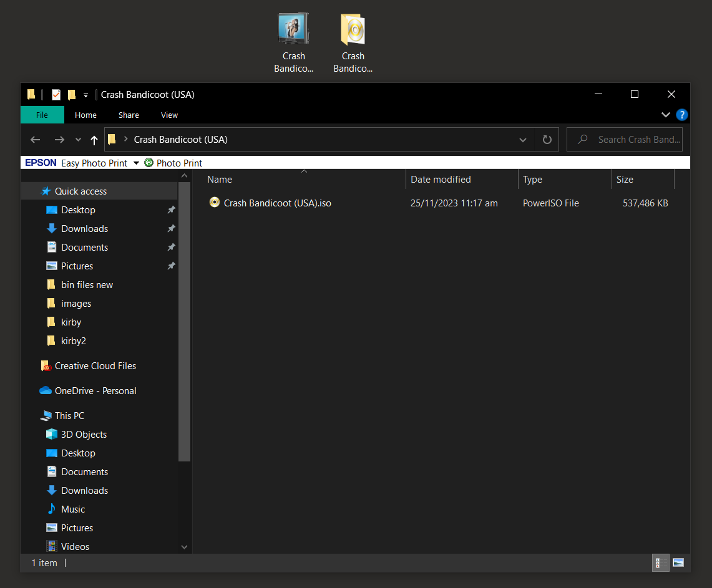Viewport: 712px width, 588px height.
Task: Go up one folder level with the up arrow
Action: [x=94, y=139]
